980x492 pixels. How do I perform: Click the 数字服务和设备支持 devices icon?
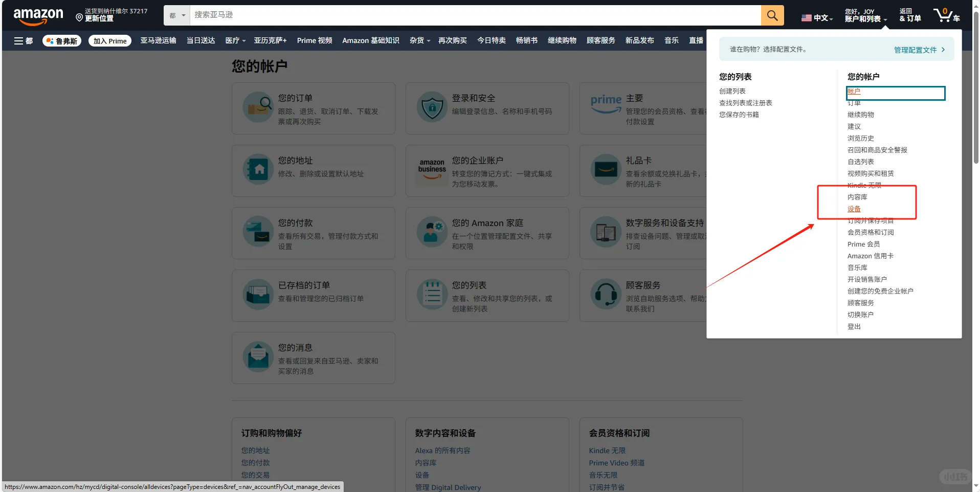coord(606,232)
